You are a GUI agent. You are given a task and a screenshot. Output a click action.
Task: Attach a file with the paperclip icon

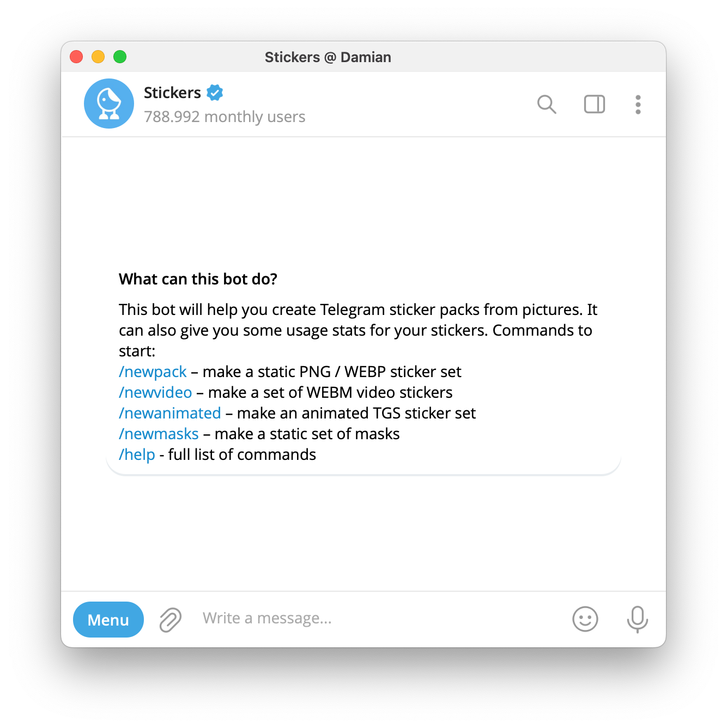coord(171,620)
